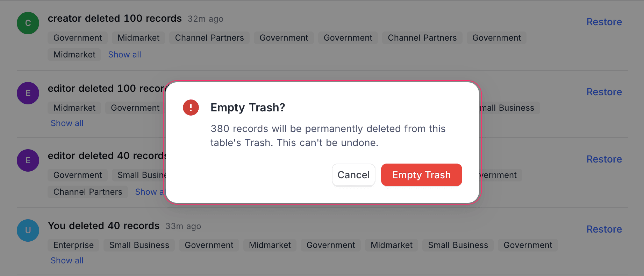Image resolution: width=644 pixels, height=276 pixels.
Task: Click the Channel Partners tag chip
Action: [x=209, y=37]
